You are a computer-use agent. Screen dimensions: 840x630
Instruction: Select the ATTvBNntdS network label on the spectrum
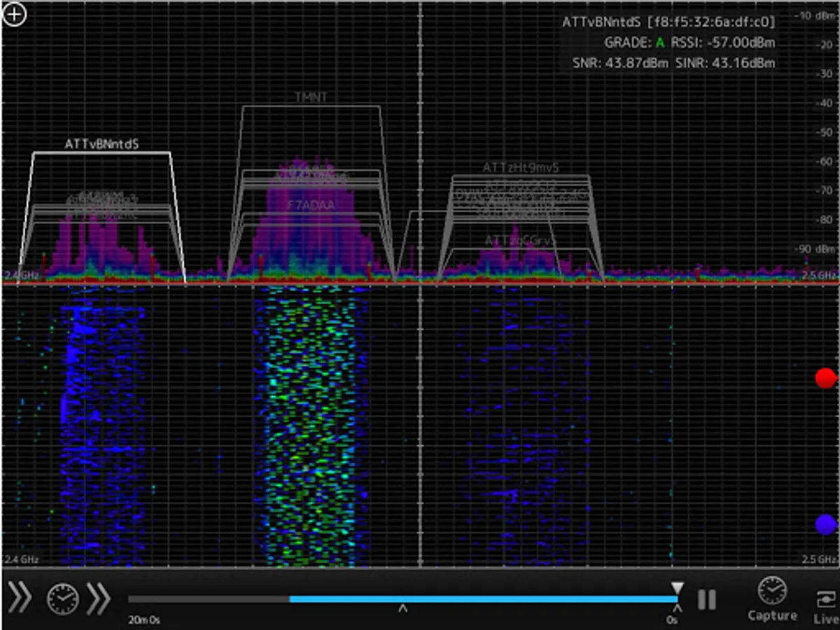(x=102, y=144)
